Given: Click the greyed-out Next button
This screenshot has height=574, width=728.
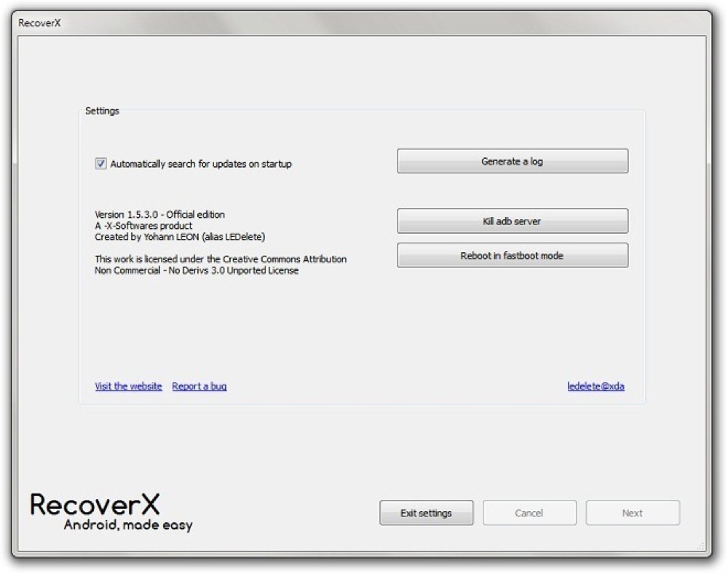Looking at the screenshot, I should click(632, 513).
